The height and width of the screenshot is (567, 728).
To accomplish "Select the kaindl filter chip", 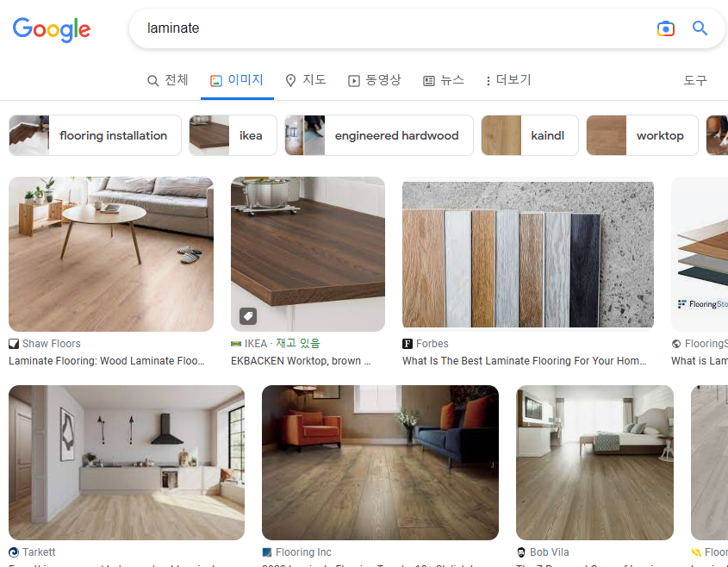I will (x=530, y=135).
